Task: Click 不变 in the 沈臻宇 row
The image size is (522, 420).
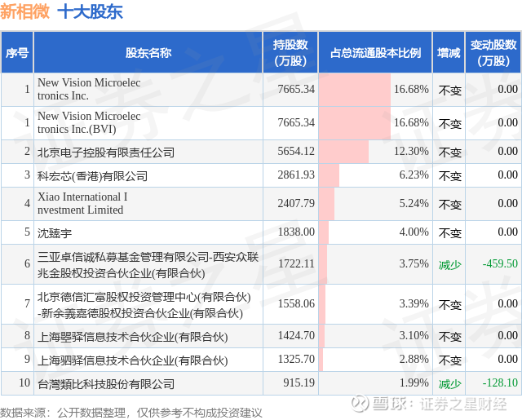Action: tap(449, 232)
